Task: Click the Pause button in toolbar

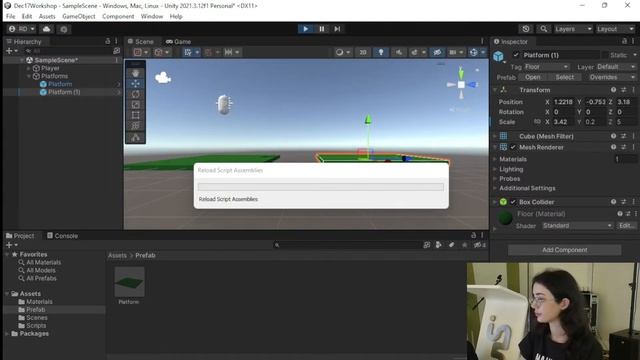Action: pyautogui.click(x=322, y=29)
